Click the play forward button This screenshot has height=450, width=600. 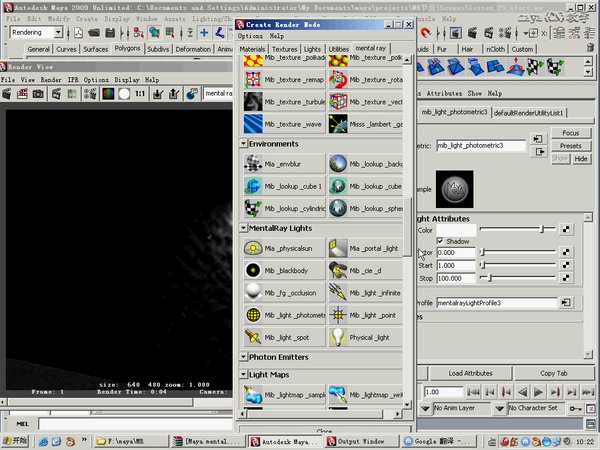pos(538,392)
